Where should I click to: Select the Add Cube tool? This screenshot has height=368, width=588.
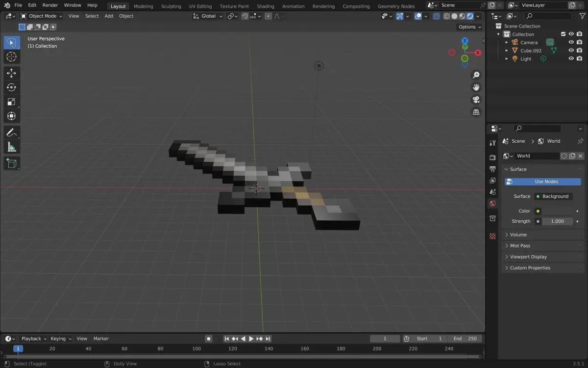point(12,163)
